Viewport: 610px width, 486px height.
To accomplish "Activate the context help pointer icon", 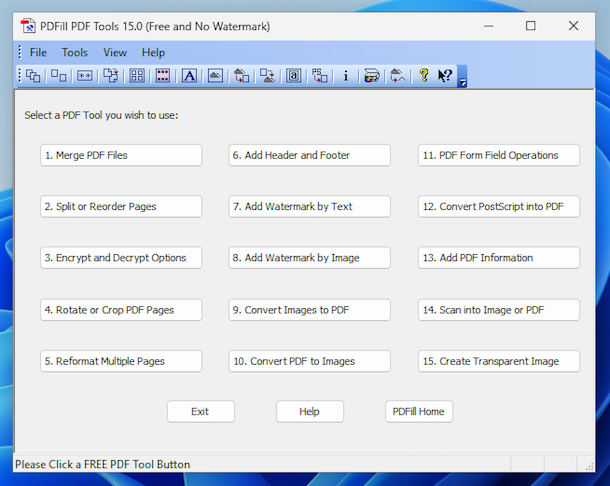I will click(x=445, y=75).
